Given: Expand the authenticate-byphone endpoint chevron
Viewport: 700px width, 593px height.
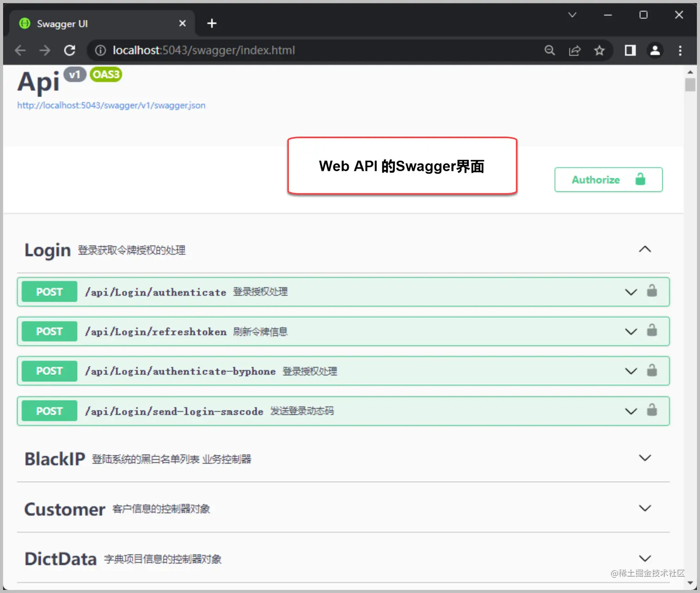Looking at the screenshot, I should (x=631, y=371).
